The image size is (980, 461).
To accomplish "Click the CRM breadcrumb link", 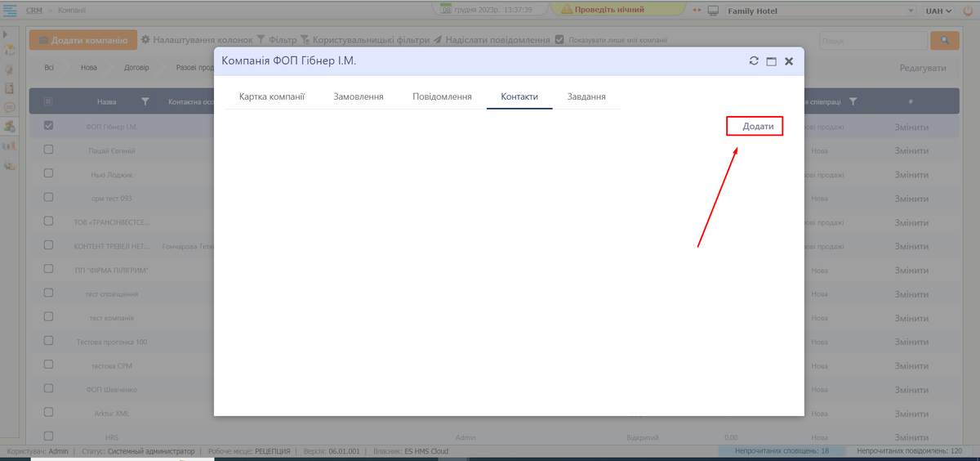I will (33, 10).
